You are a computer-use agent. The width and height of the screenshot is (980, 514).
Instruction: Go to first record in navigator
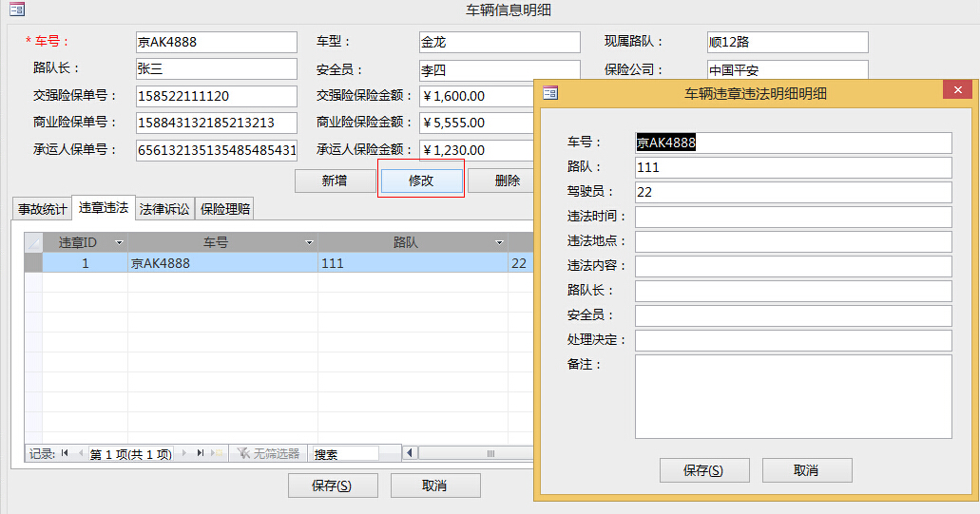65,453
